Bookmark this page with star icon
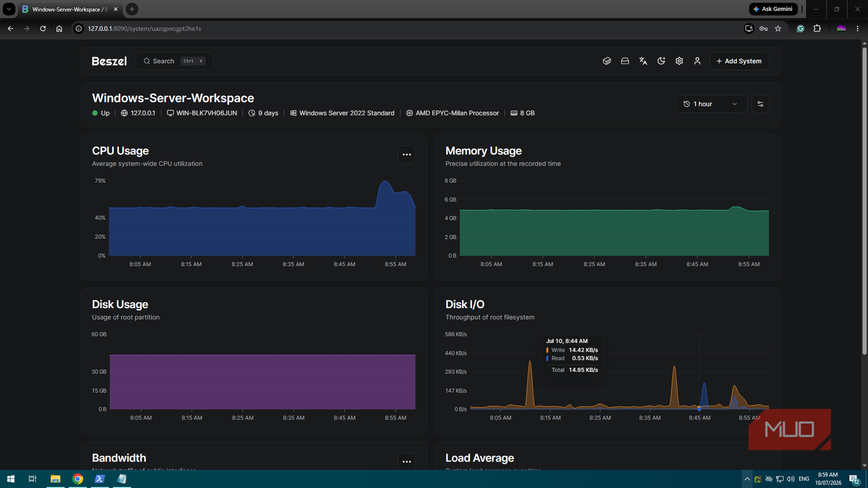Viewport: 868px width, 488px height. click(778, 28)
